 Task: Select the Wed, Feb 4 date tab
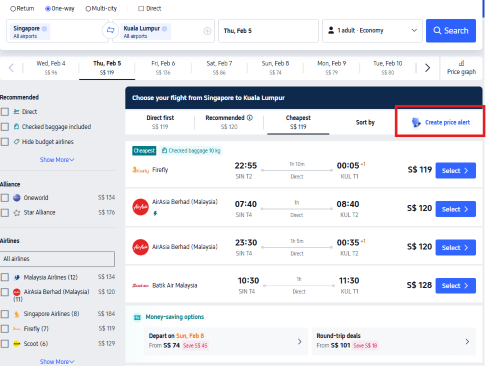pyautogui.click(x=51, y=68)
